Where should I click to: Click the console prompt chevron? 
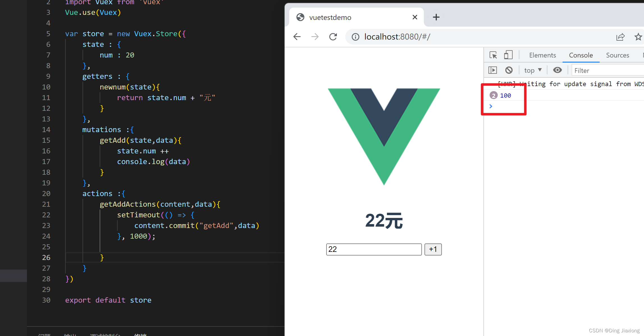point(491,106)
